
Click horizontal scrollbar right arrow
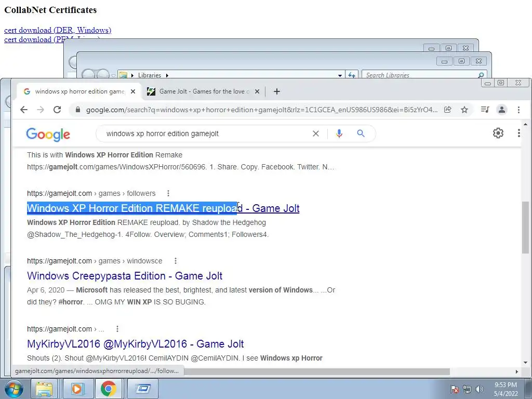[517, 372]
